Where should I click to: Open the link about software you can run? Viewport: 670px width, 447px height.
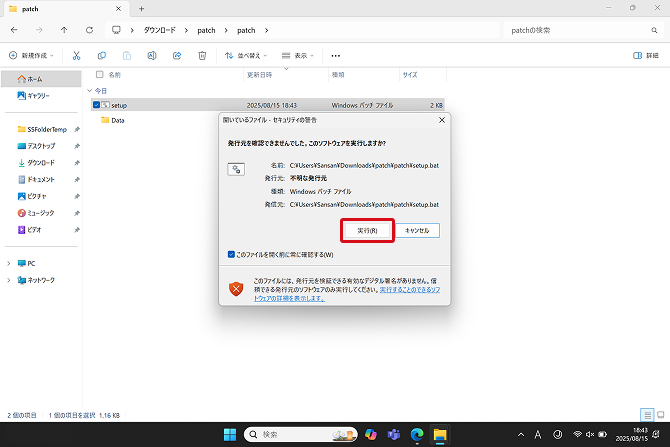[x=347, y=294]
